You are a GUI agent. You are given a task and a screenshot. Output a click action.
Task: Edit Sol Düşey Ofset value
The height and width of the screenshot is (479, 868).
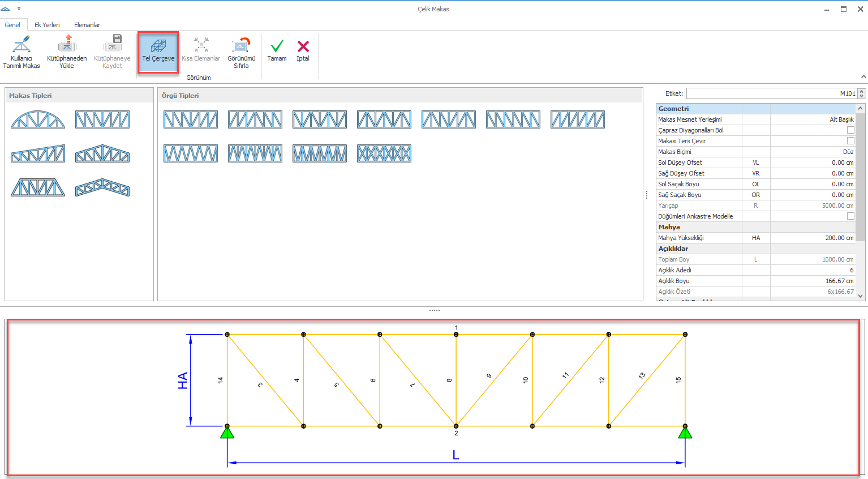click(x=813, y=162)
